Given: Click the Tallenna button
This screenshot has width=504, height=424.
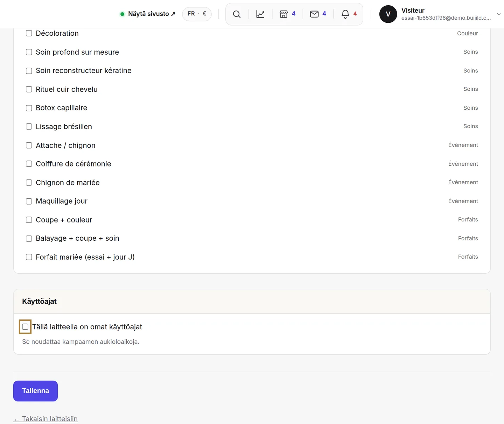Looking at the screenshot, I should point(35,391).
